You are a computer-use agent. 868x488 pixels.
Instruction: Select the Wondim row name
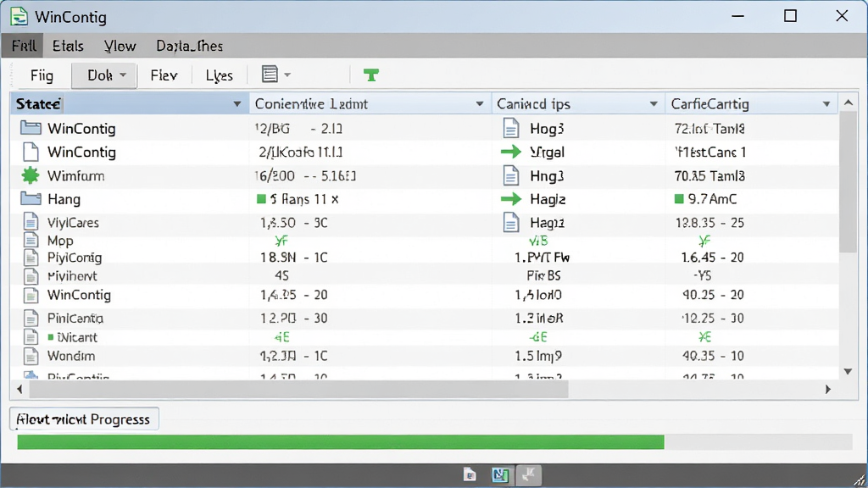pos(71,356)
